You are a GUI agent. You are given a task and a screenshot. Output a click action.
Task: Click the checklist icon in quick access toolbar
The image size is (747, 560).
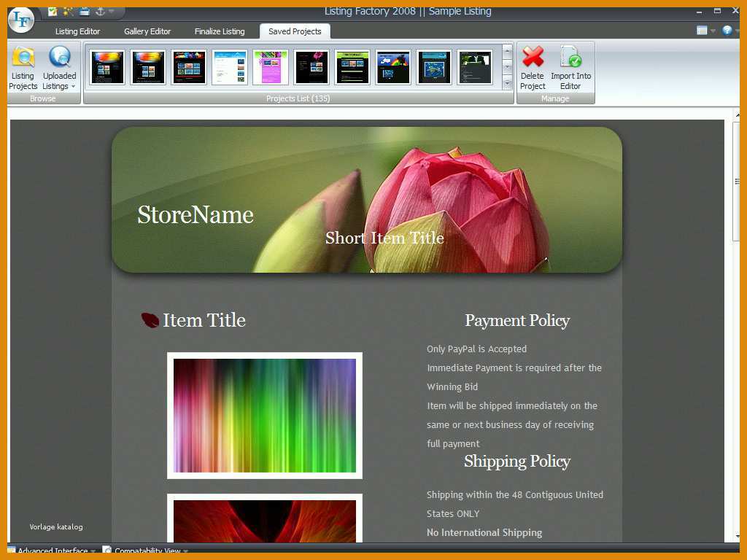pyautogui.click(x=53, y=11)
